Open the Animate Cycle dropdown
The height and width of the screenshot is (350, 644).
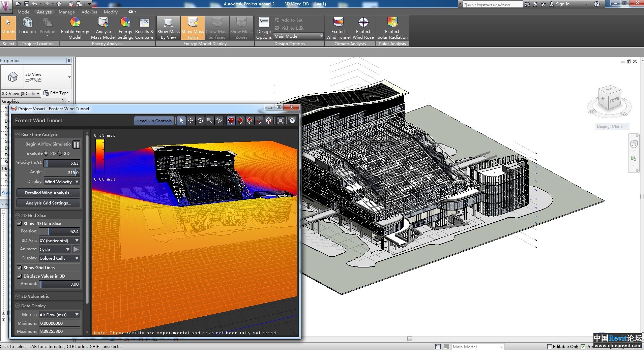click(55, 249)
